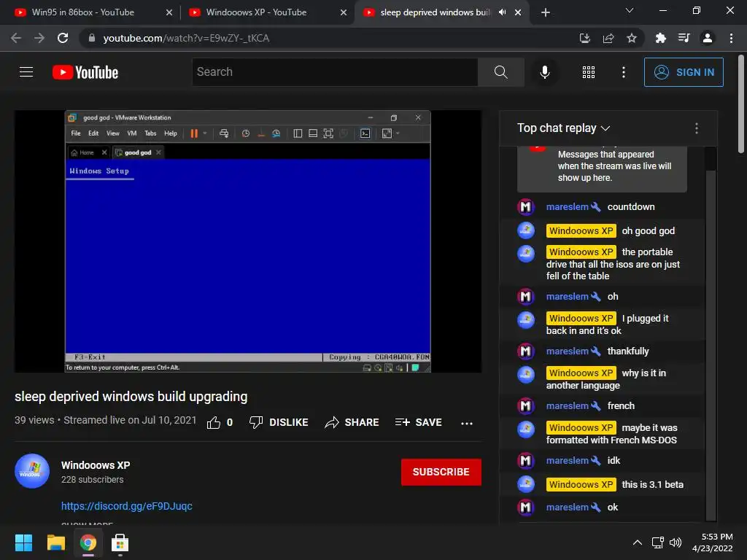Click VMware full screen icon in video
The width and height of the screenshot is (747, 560).
[328, 133]
